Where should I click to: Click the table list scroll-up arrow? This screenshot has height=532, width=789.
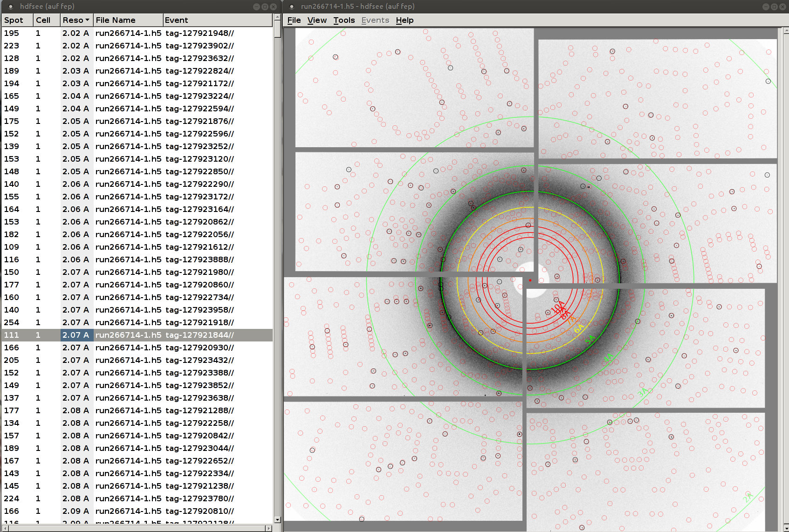pos(278,17)
